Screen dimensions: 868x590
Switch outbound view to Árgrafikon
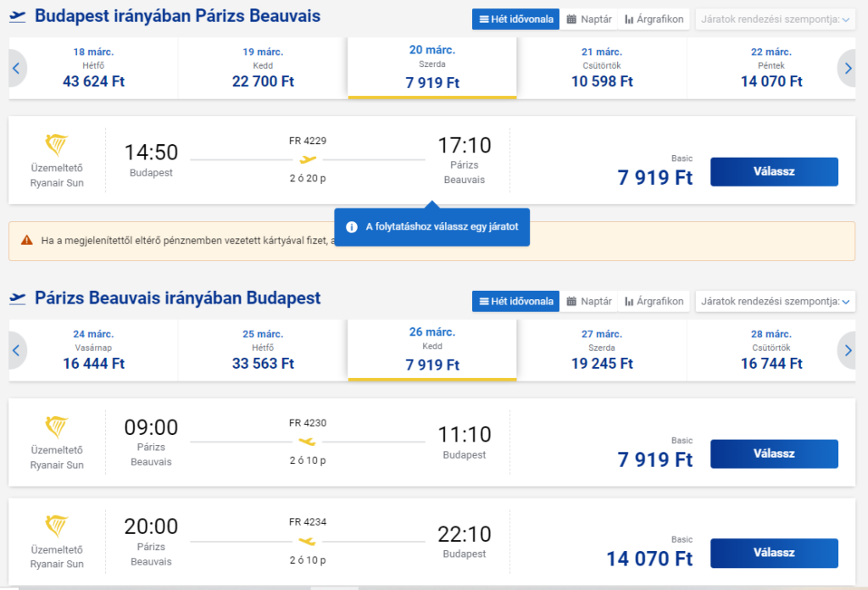(654, 19)
